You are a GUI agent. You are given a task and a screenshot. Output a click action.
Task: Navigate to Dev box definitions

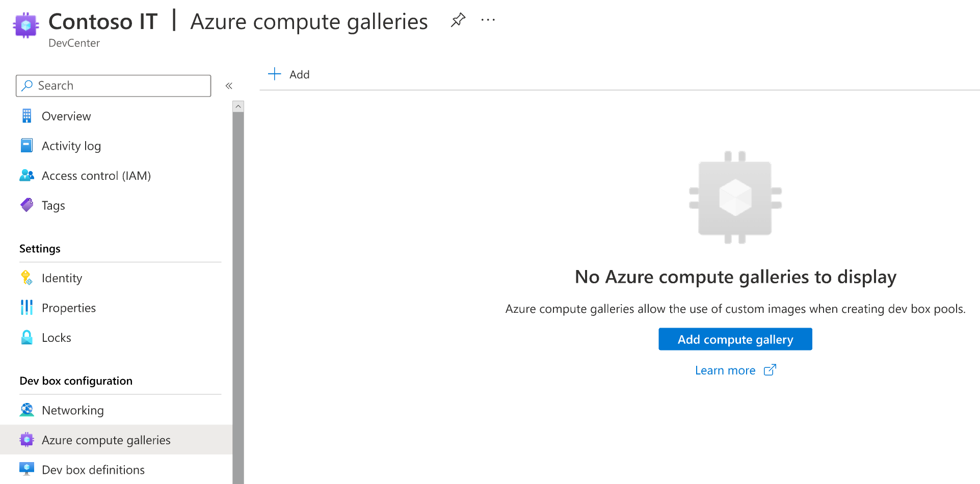pos(93,469)
